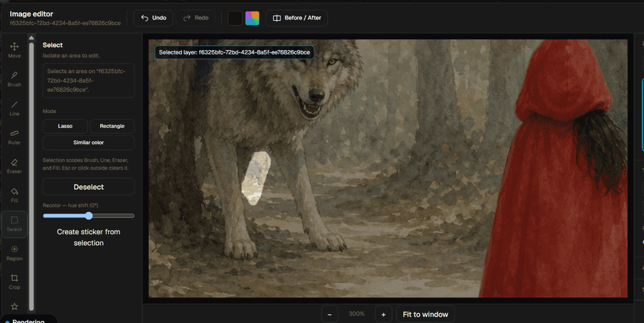644x323 pixels.
Task: Click the hue shift slider handle
Action: point(89,216)
